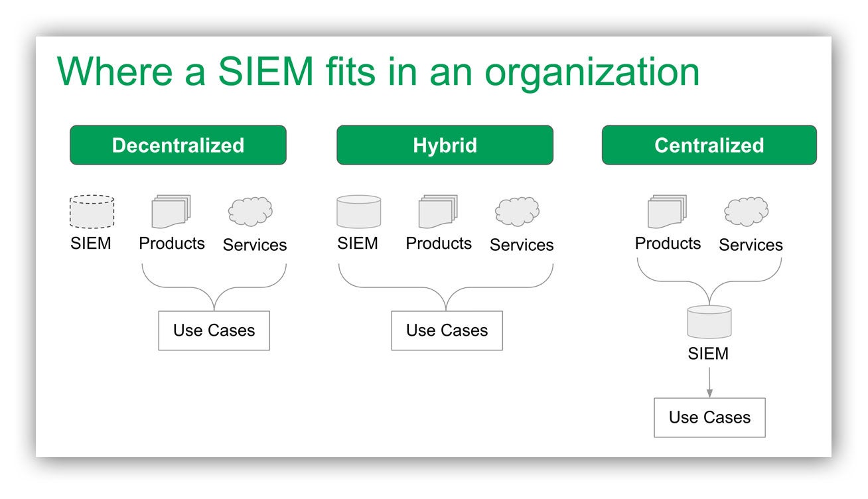The width and height of the screenshot is (868, 499).
Task: Click the 'Products' label under Hybrid
Action: tap(439, 244)
